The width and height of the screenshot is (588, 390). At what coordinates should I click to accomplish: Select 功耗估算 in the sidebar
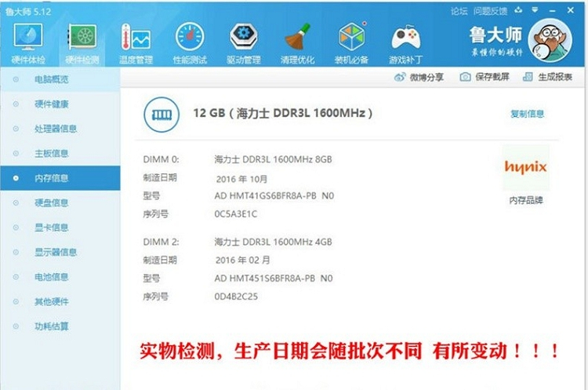pos(60,326)
